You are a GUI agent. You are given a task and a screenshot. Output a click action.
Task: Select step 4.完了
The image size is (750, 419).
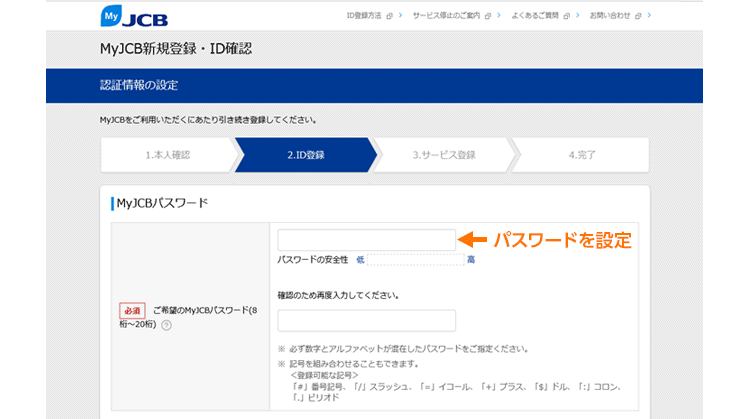click(582, 155)
